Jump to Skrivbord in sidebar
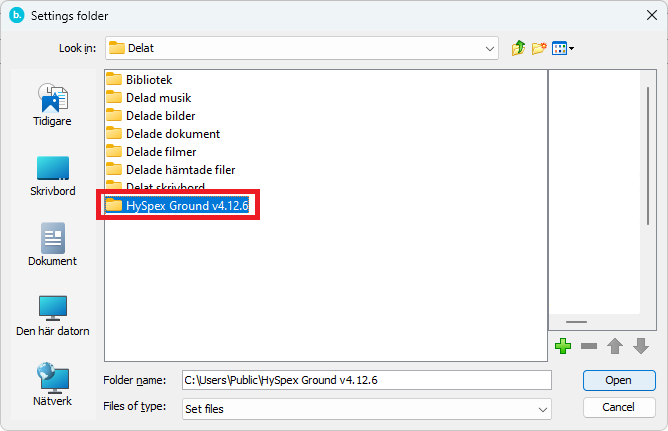The width and height of the screenshot is (668, 431). pyautogui.click(x=52, y=175)
